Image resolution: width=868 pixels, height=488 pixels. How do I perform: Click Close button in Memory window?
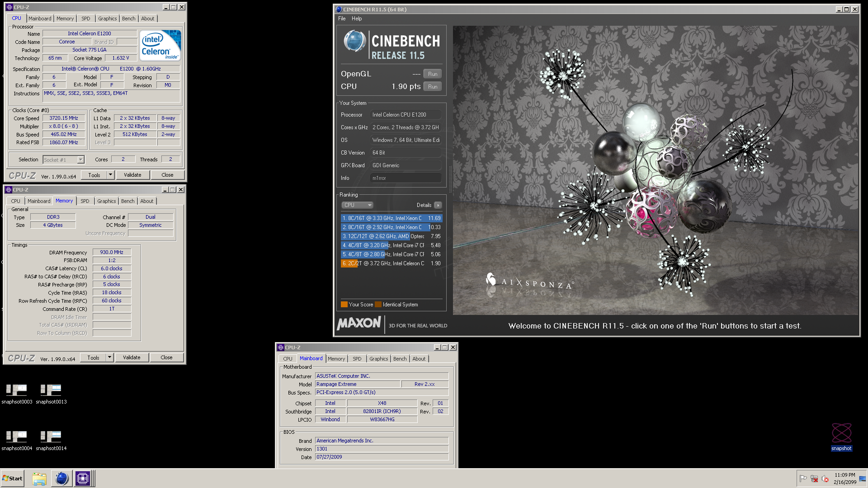coord(166,357)
